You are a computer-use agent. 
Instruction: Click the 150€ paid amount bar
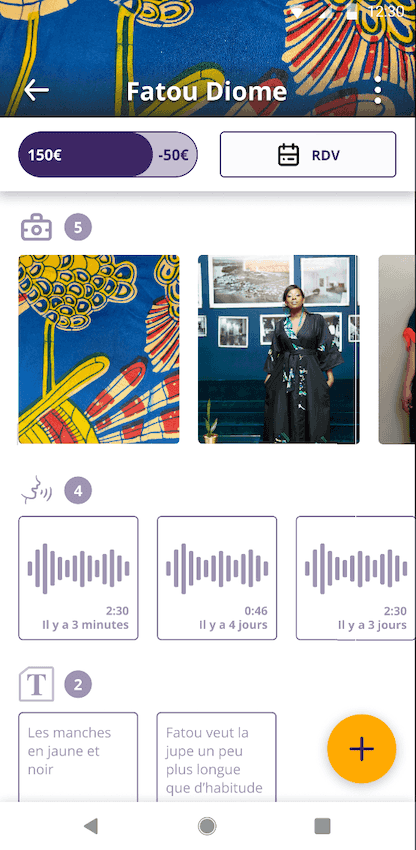coord(85,155)
